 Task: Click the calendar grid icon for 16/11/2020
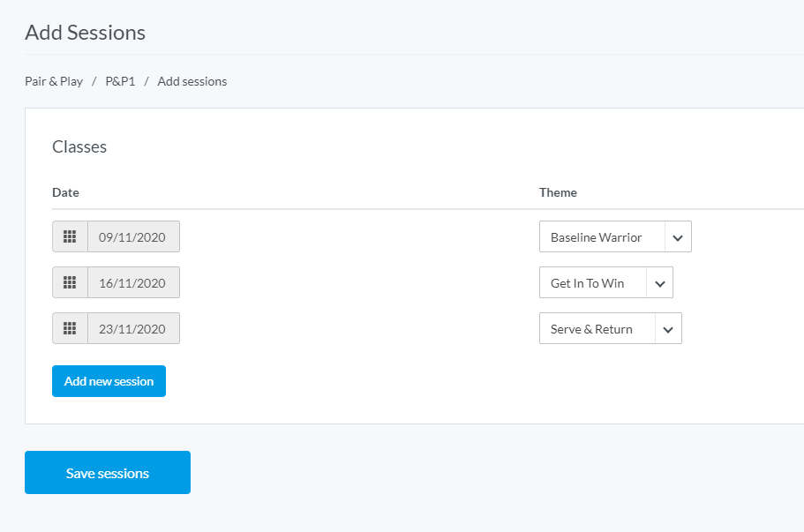tap(70, 282)
